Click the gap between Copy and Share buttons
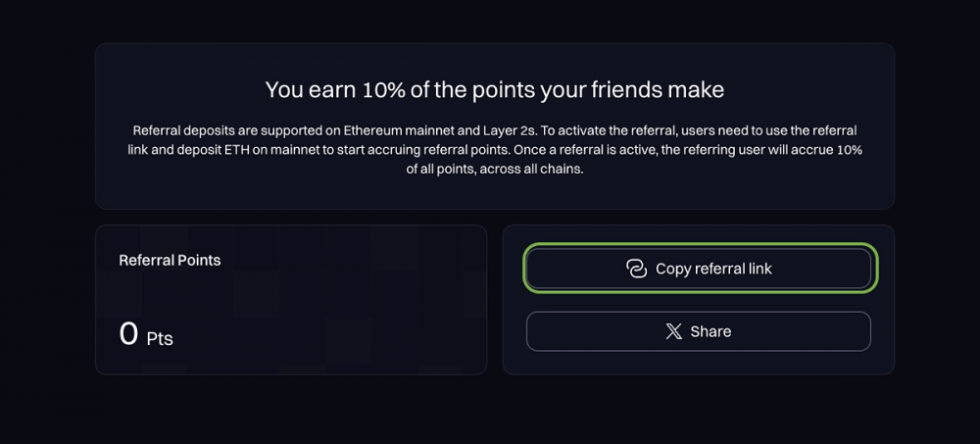 (x=699, y=300)
